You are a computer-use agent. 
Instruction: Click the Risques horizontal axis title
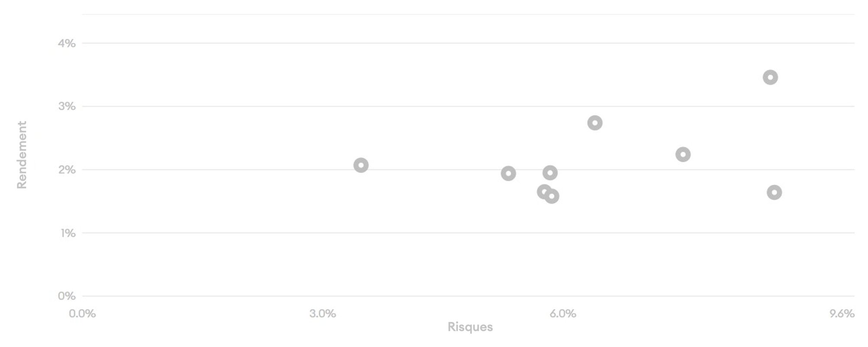(x=470, y=327)
